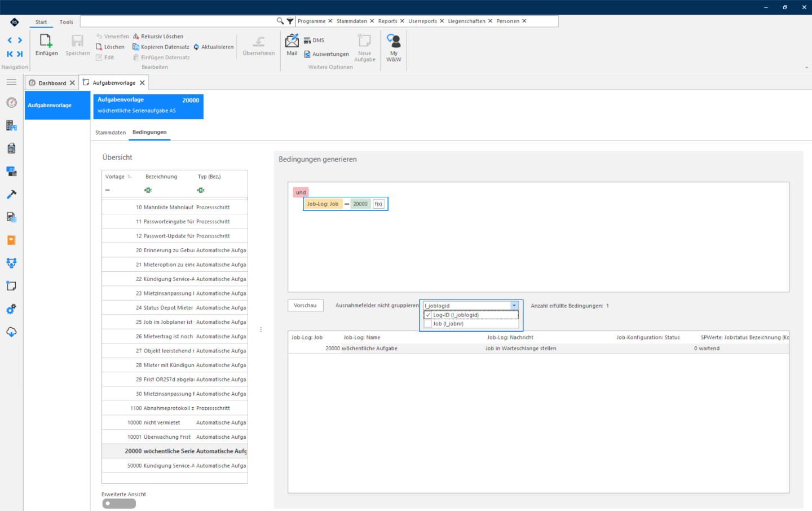
Task: Click the Speichern disk icon
Action: (77, 41)
